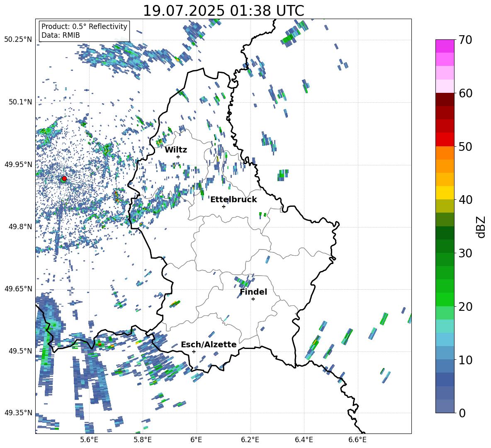Click the 49.5°N latitude label

click(20, 351)
